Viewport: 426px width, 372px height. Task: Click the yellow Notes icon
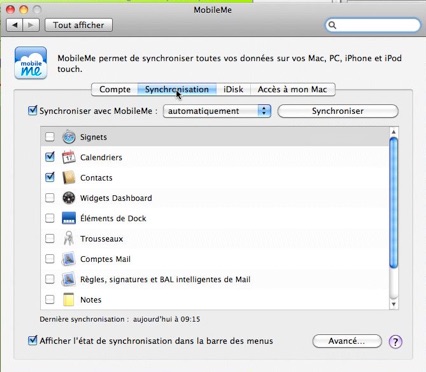tap(69, 300)
